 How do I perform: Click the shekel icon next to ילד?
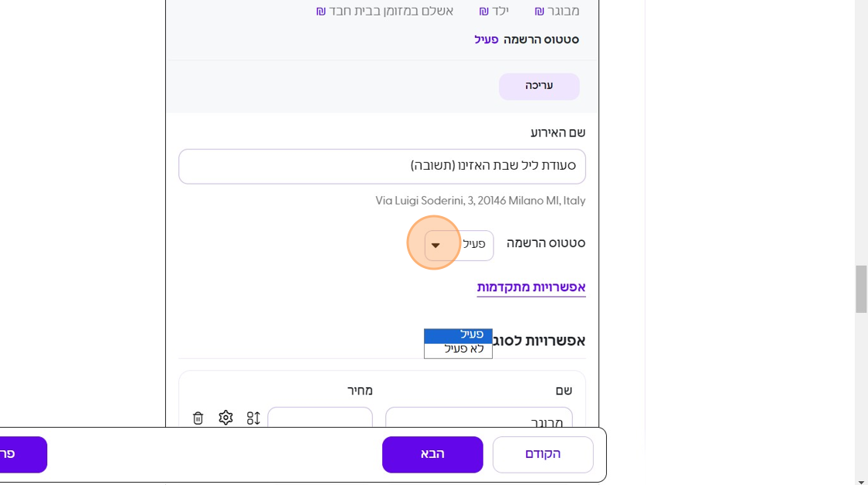coord(484,12)
